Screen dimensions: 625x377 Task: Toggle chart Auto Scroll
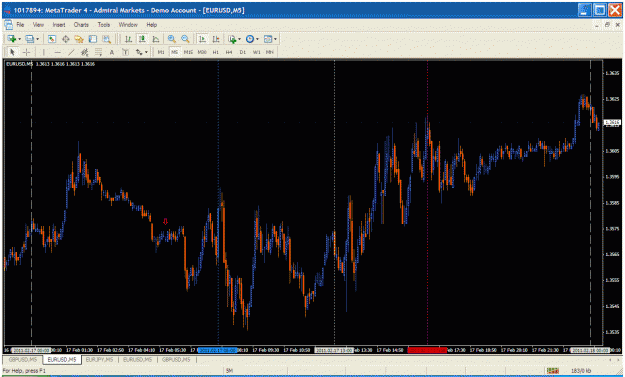click(x=202, y=39)
